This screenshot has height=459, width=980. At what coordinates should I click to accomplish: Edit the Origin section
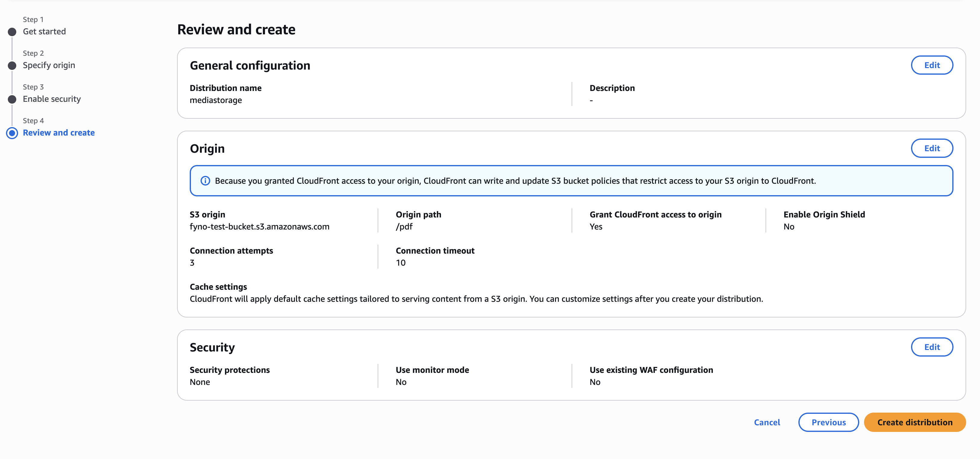932,148
